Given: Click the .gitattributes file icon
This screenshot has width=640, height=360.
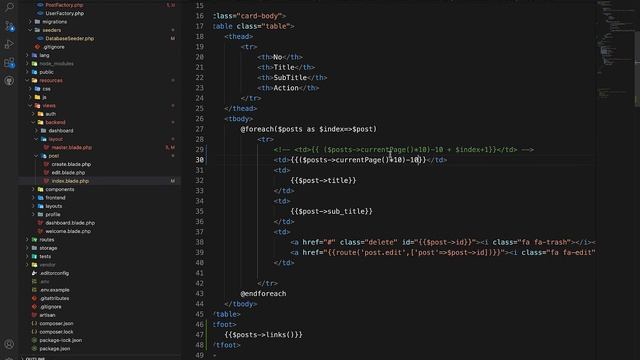Looking at the screenshot, I should [x=34, y=298].
